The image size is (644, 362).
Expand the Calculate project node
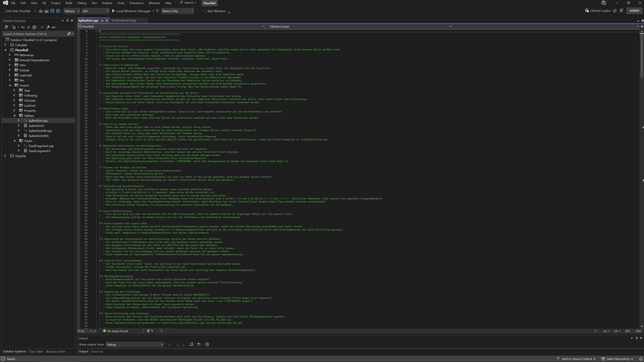(x=6, y=45)
